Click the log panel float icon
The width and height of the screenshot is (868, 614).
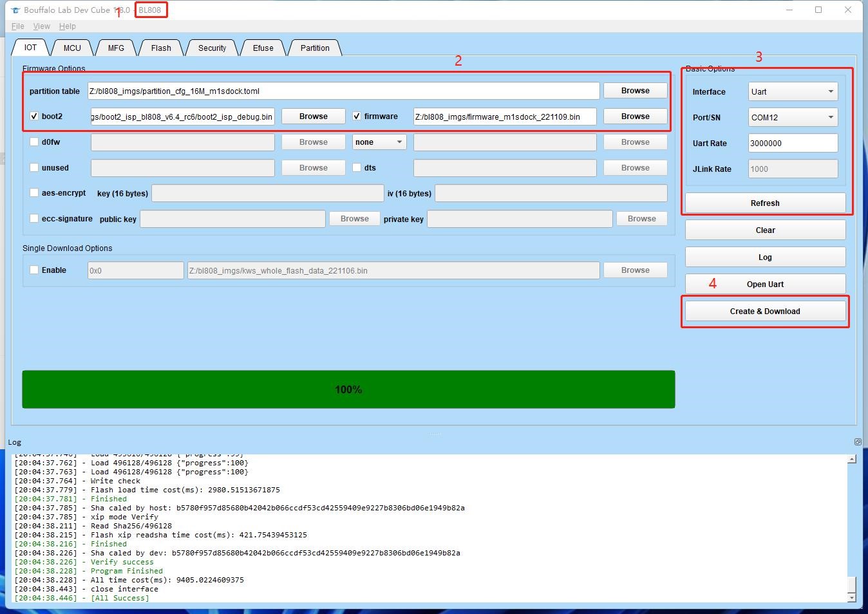click(x=858, y=442)
